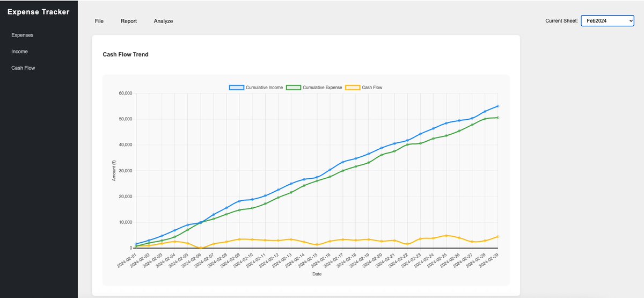
Task: Click the Cumulative Income legend label
Action: click(264, 87)
